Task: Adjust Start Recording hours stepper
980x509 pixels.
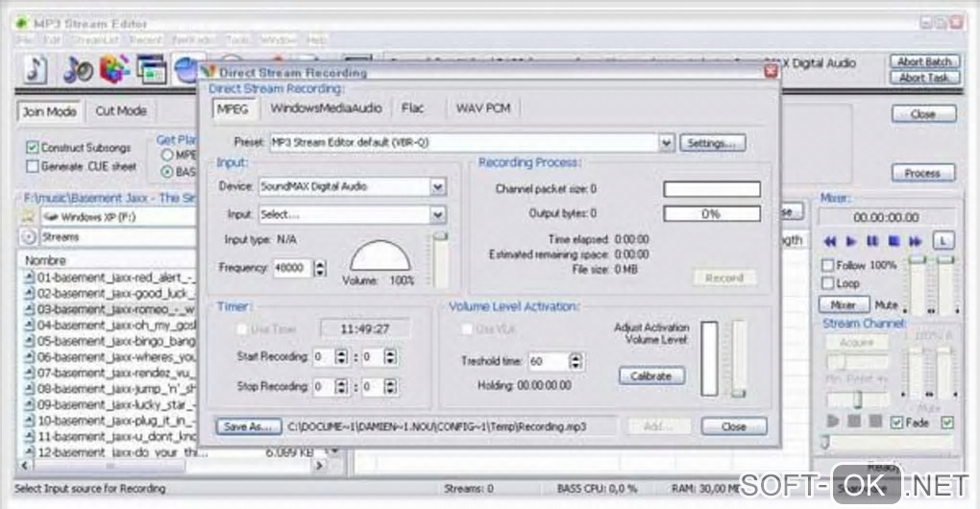Action: (341, 356)
